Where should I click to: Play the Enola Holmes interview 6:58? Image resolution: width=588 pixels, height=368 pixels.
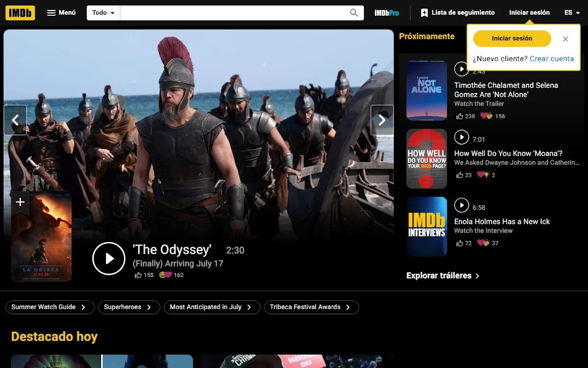[x=462, y=205]
